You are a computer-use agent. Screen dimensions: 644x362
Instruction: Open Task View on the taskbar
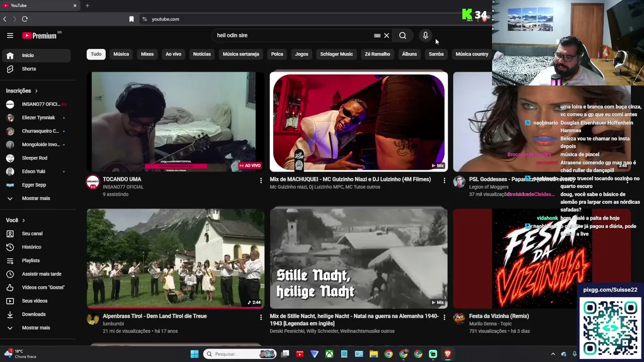285,354
